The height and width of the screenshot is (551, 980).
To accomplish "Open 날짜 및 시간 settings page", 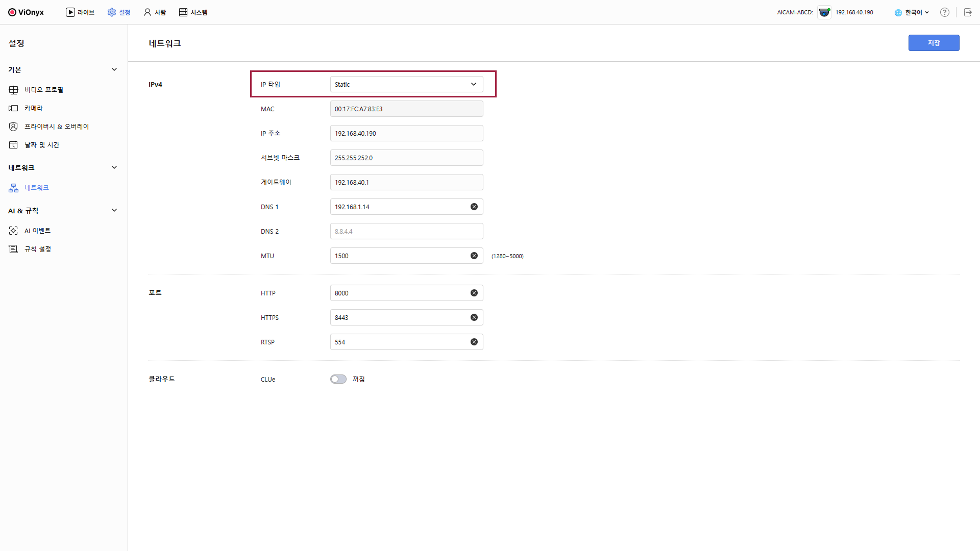I will click(x=42, y=145).
